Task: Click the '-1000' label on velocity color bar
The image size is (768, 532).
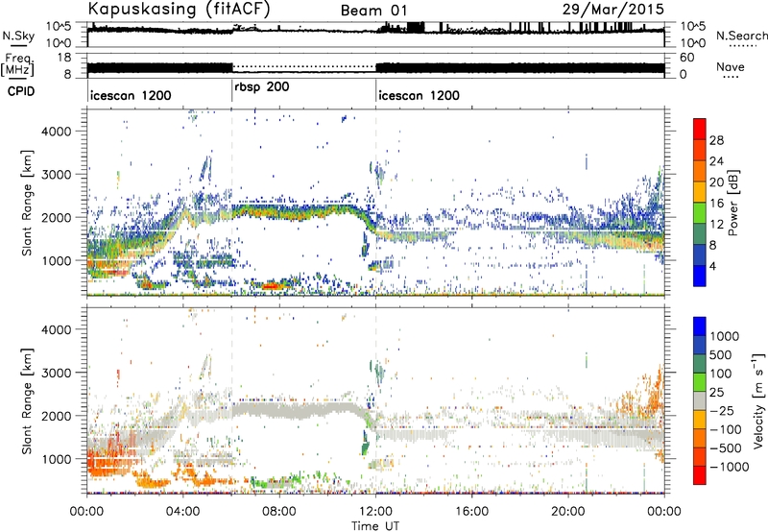Action: (x=730, y=467)
